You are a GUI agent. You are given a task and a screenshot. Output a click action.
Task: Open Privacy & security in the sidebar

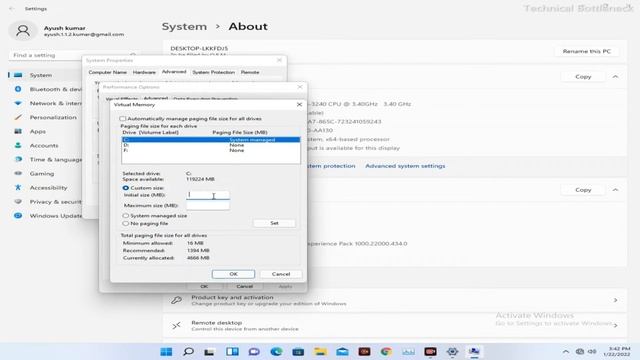[45, 202]
